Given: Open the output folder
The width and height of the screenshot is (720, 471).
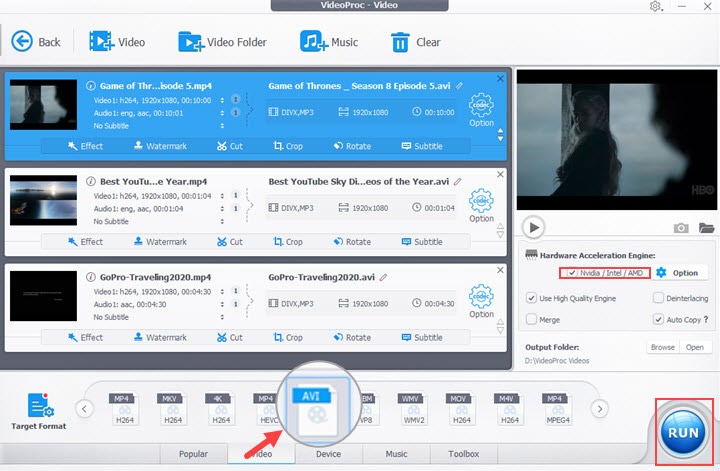Looking at the screenshot, I should pyautogui.click(x=695, y=347).
